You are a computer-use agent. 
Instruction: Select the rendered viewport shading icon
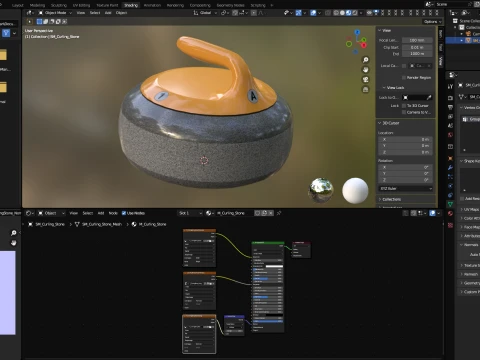[355, 13]
